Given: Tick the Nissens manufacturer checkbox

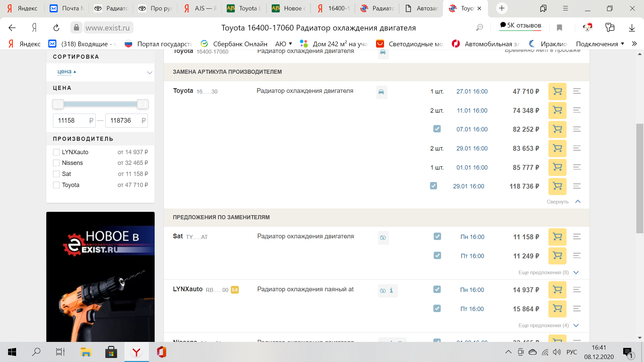Looking at the screenshot, I should pyautogui.click(x=56, y=163).
